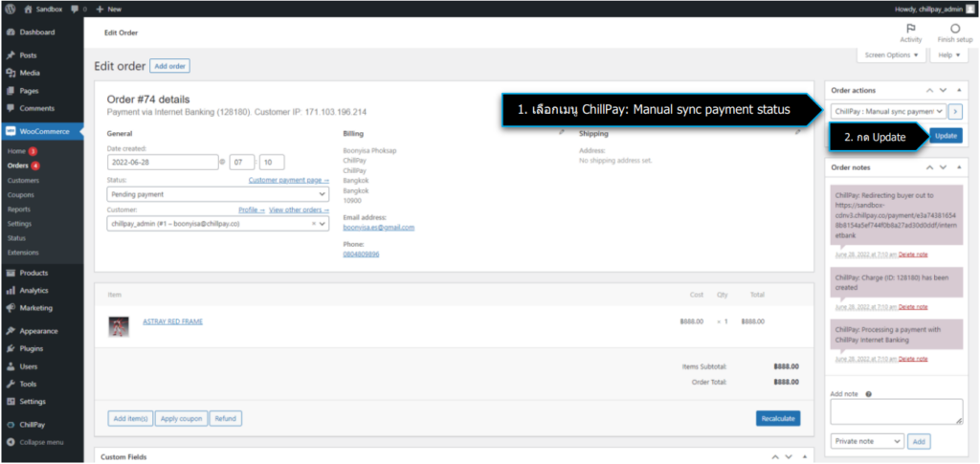This screenshot has height=464, width=980.
Task: Click the Apply coupon button
Action: (181, 418)
